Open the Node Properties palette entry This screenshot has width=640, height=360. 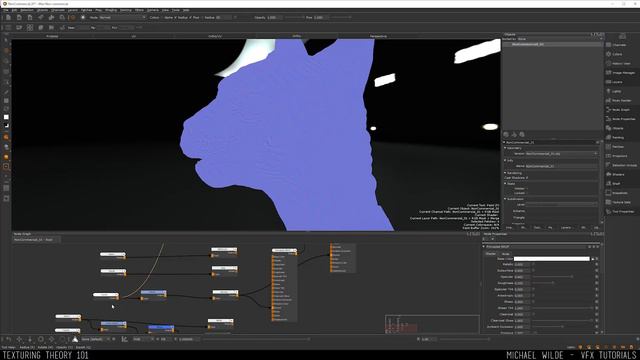(624, 119)
